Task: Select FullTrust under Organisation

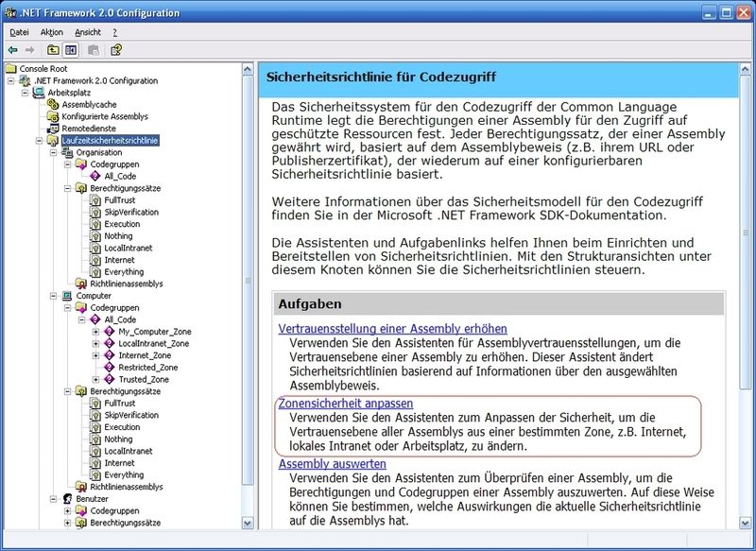Action: tap(120, 200)
